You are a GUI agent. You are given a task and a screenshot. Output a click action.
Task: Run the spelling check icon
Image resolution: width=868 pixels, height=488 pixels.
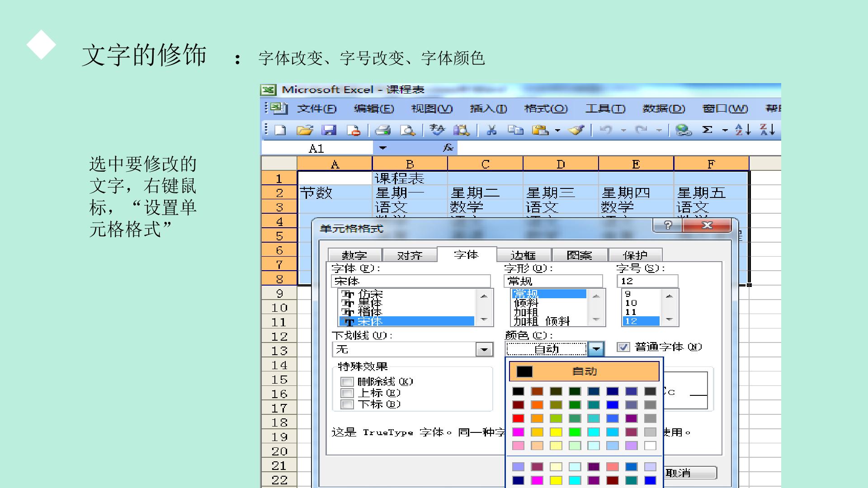437,130
